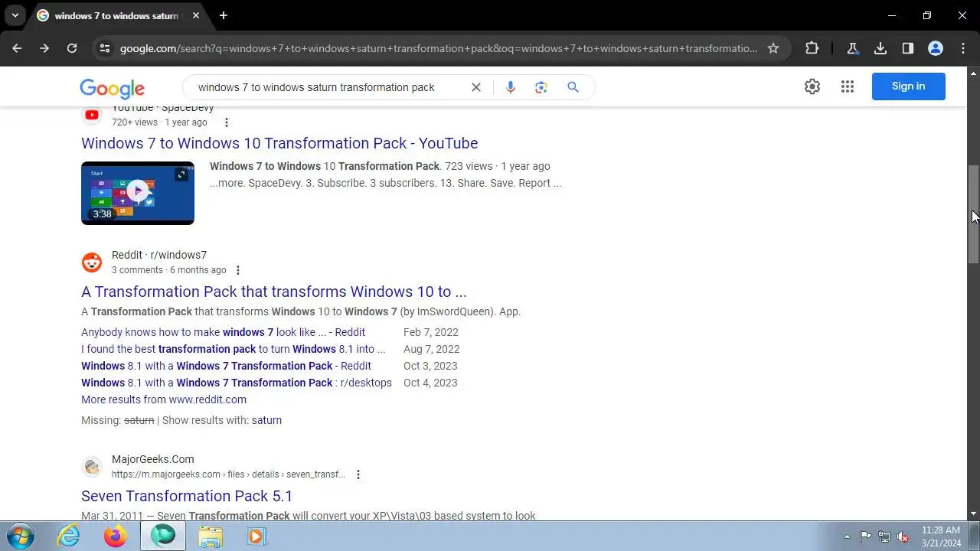
Task: Click the page vertical scrollbar thumb
Action: click(x=973, y=214)
